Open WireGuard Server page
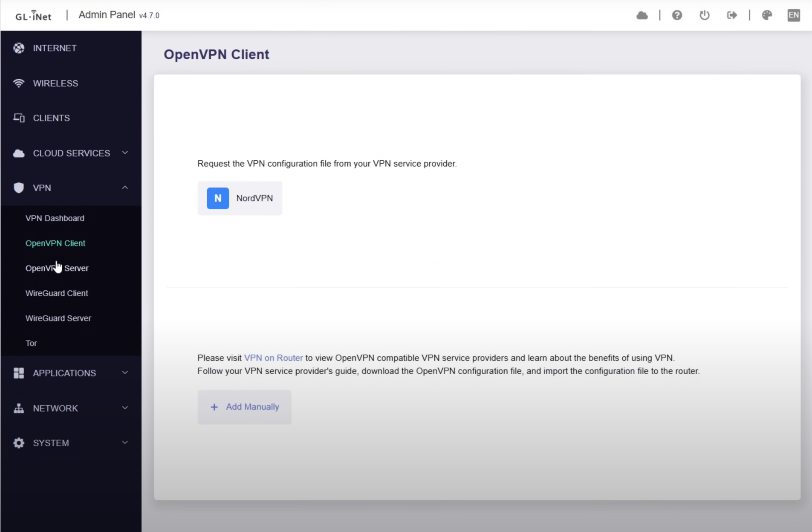This screenshot has height=532, width=812. coord(58,318)
